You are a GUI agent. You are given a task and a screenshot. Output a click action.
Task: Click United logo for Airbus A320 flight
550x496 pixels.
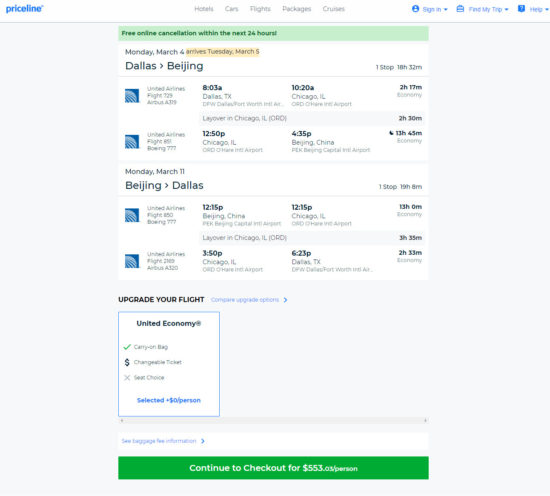132,261
